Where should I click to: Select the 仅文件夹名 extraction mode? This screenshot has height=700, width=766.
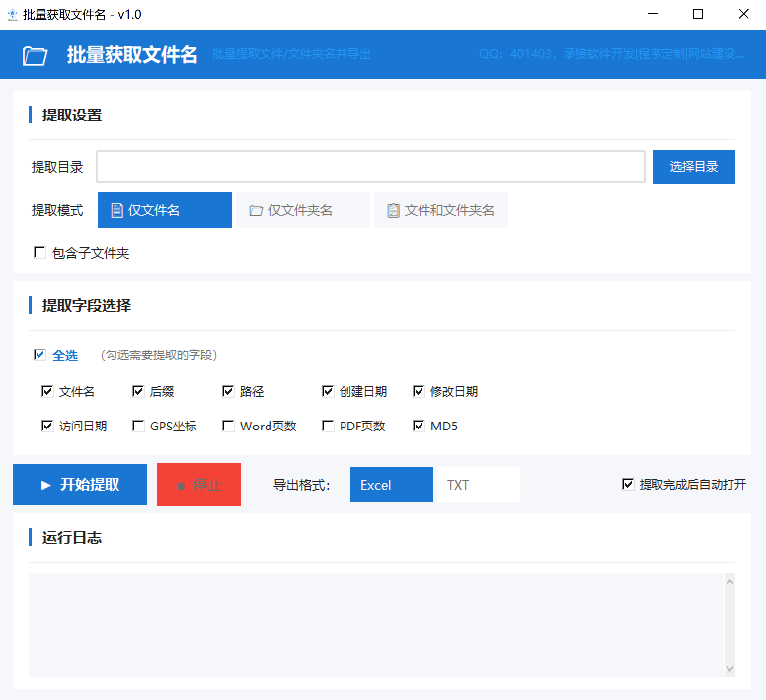pyautogui.click(x=303, y=210)
